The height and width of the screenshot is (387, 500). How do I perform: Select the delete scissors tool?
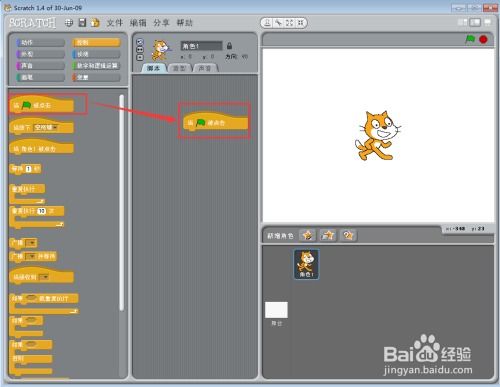tap(278, 23)
